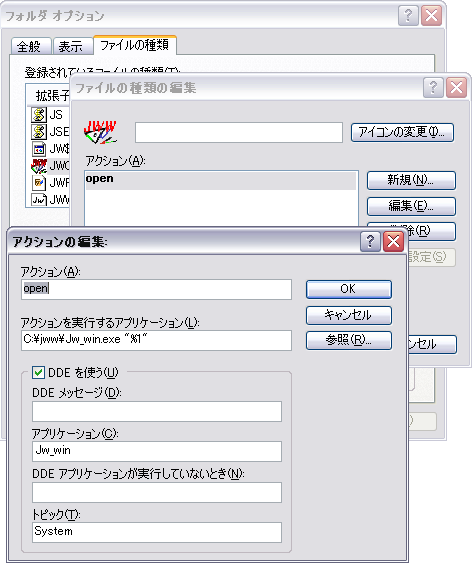The width and height of the screenshot is (474, 564).
Task: Click the アプリケーション field containing Jw_win
Action: pyautogui.click(x=157, y=451)
